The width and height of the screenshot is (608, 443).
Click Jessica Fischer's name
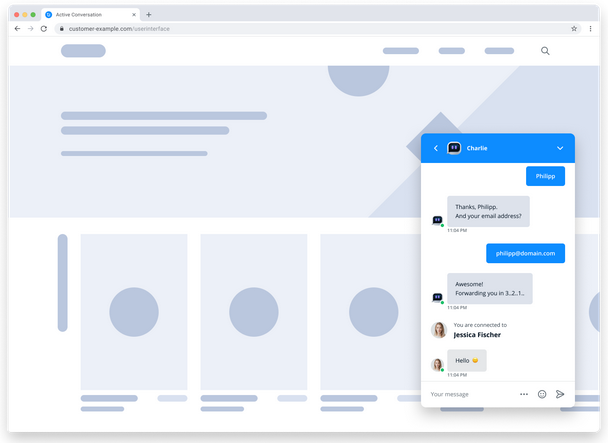click(477, 335)
